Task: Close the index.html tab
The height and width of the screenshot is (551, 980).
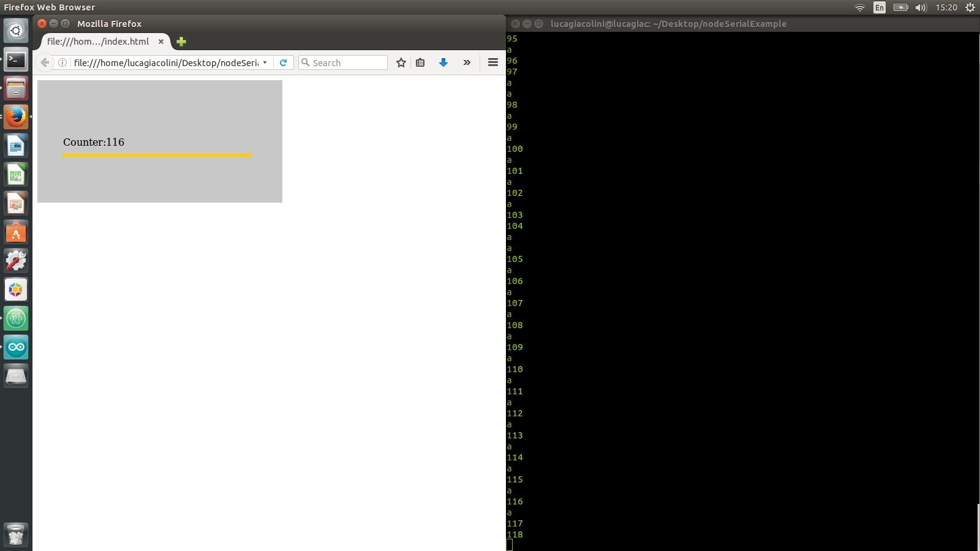Action: (161, 42)
